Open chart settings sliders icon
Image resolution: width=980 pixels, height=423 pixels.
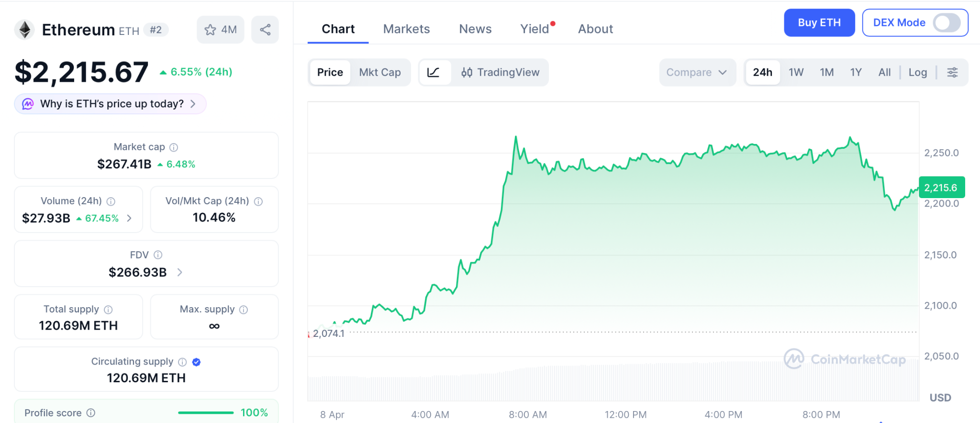[x=952, y=73]
